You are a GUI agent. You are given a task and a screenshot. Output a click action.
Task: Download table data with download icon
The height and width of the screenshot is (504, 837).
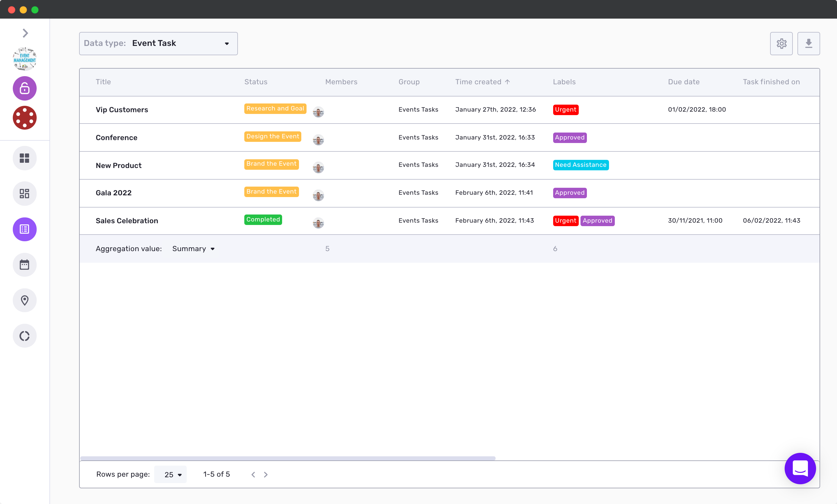[x=808, y=43]
